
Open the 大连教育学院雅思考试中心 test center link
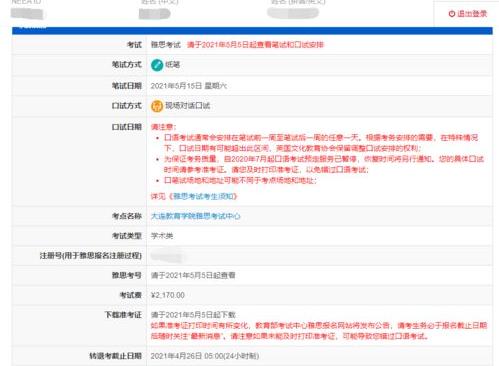coord(195,216)
